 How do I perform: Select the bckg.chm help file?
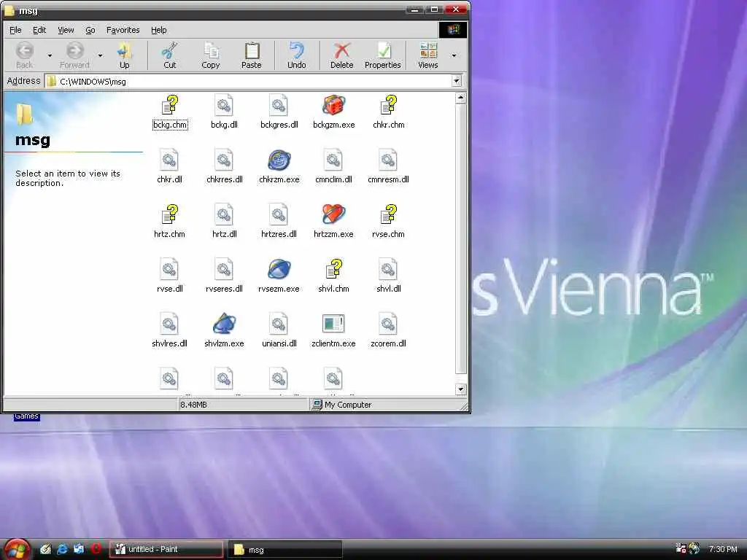click(169, 112)
